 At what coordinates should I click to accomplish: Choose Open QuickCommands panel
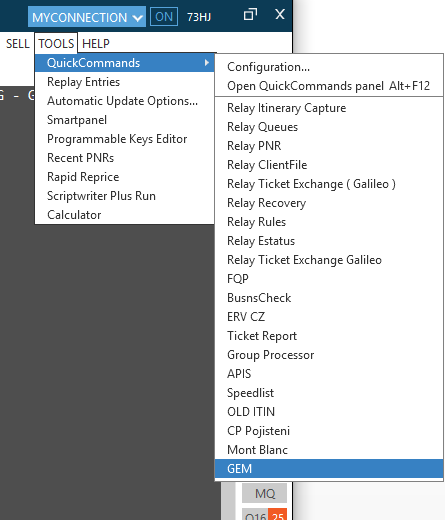point(329,86)
